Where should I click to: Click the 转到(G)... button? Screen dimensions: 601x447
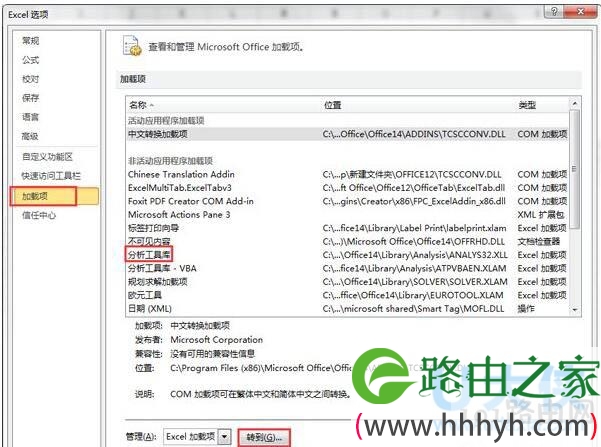(x=264, y=437)
